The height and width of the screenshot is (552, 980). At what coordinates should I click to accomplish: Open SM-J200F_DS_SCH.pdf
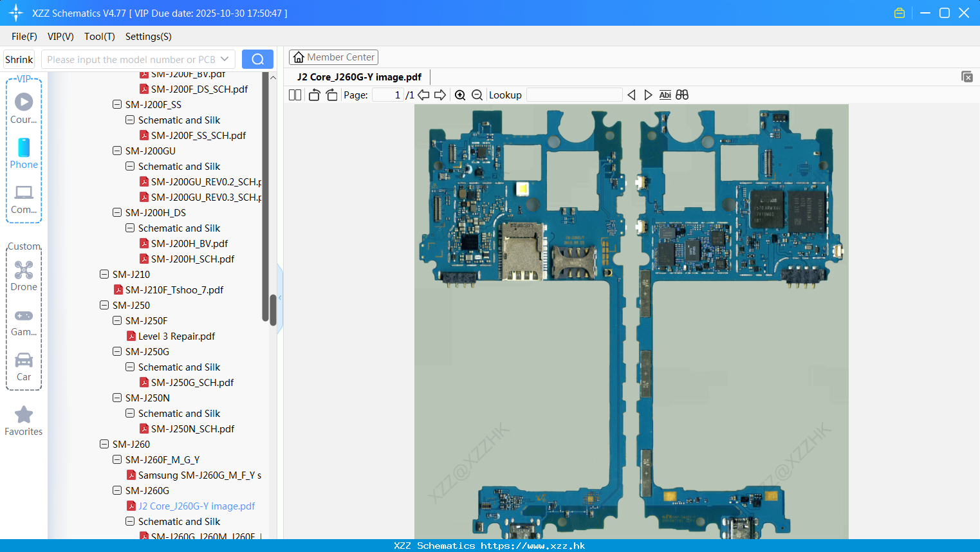199,89
